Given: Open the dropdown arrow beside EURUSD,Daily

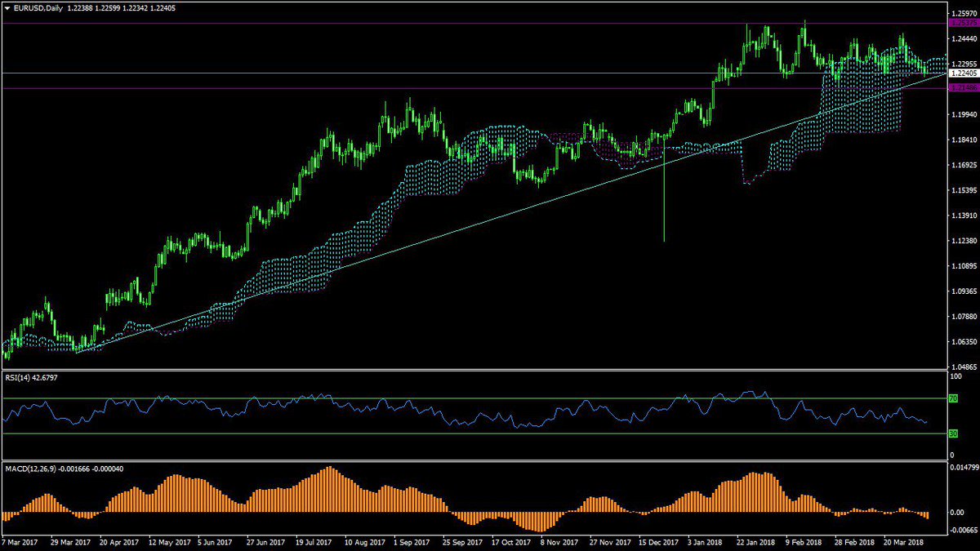Looking at the screenshot, I should [7, 7].
